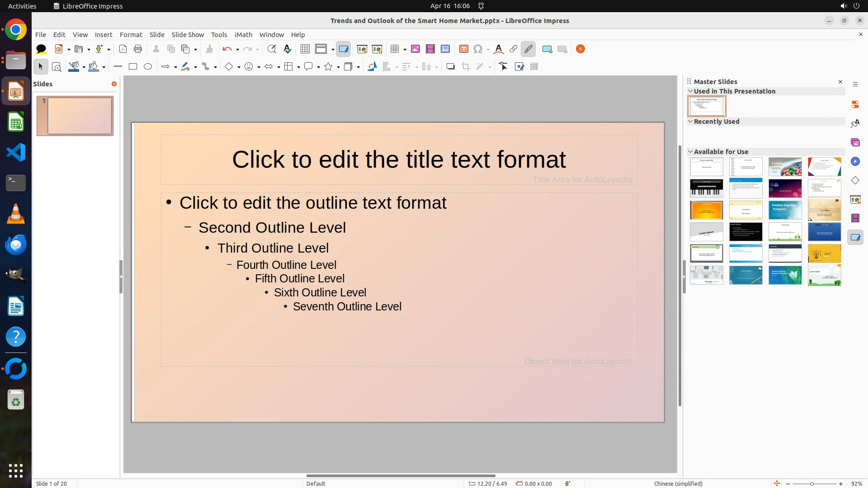Select the Rectangle drawing tool
868x488 pixels.
(133, 67)
